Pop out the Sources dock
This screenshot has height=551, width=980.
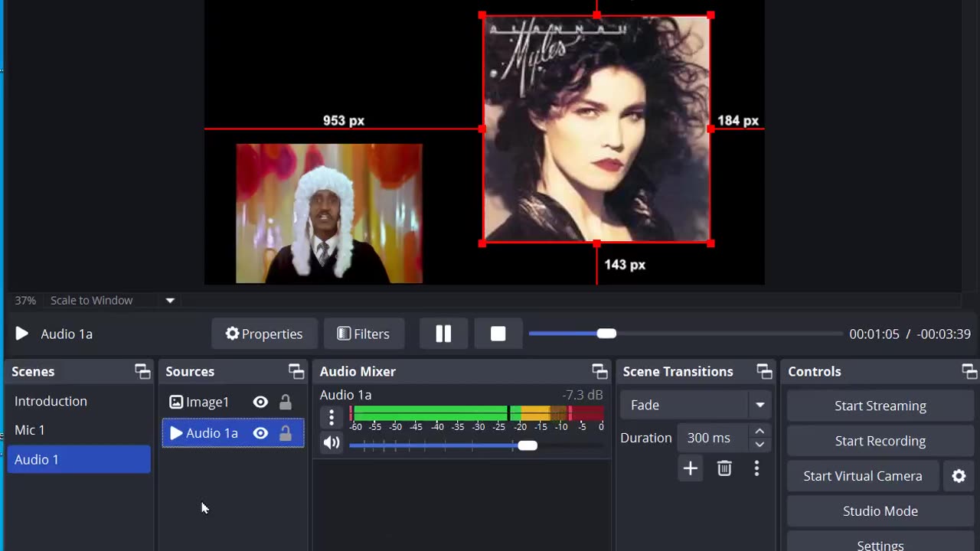click(296, 372)
